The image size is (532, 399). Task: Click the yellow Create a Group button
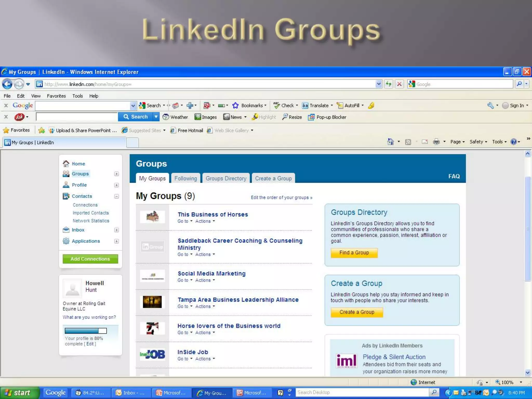[x=357, y=312]
